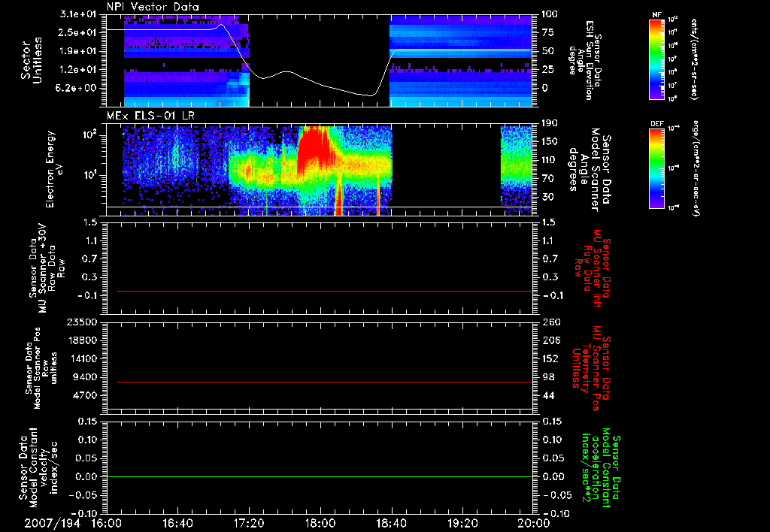Click the red "MU Scanner Pos Telemetry" label

pos(592,368)
